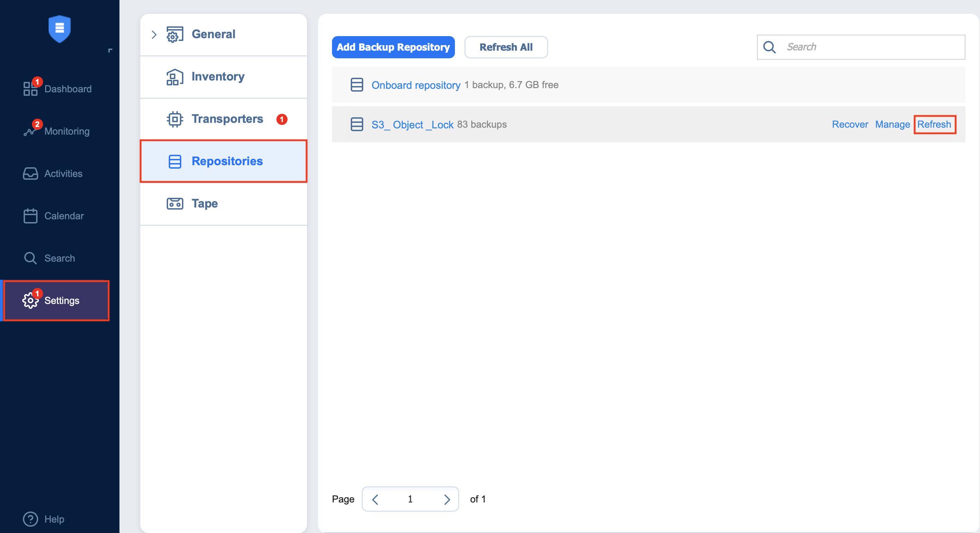Click the NAKIVO shield logo
Screen dimensions: 980x533
[x=60, y=29]
